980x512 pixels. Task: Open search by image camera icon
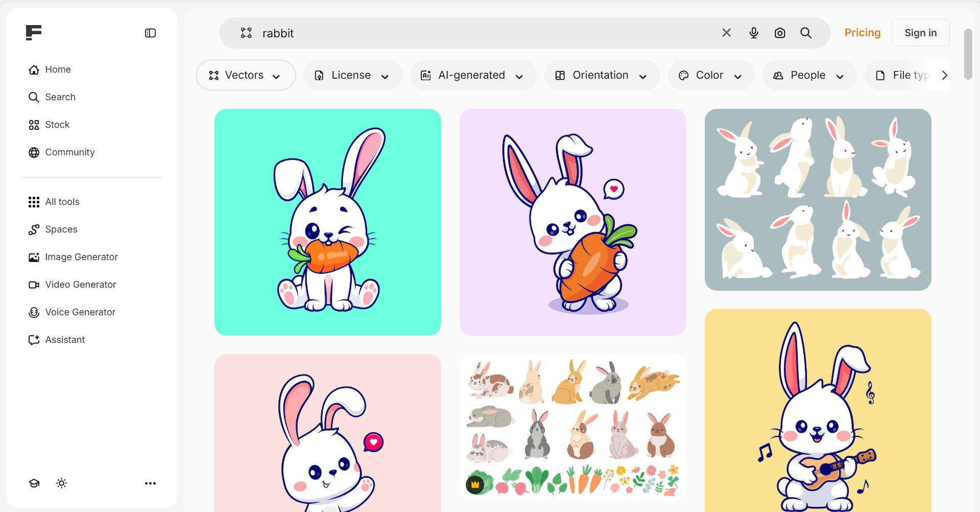click(779, 33)
